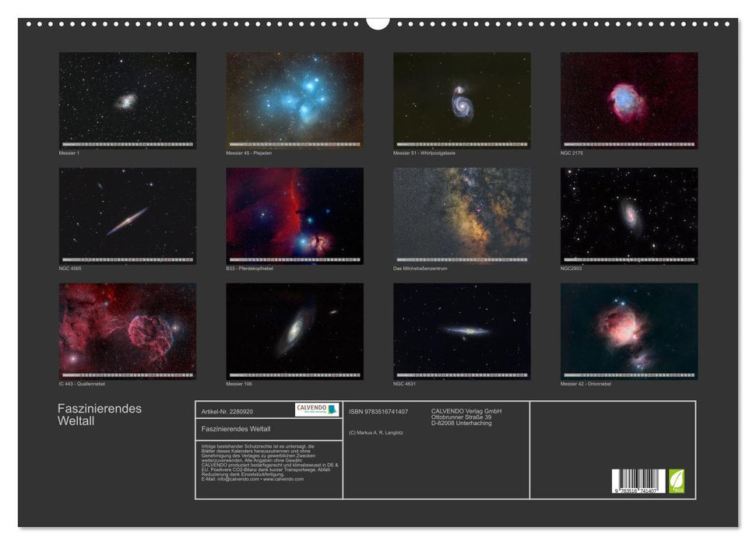Click the large 'Faszinierendes Weltall' title
The width and height of the screenshot is (756, 545).
click(100, 414)
